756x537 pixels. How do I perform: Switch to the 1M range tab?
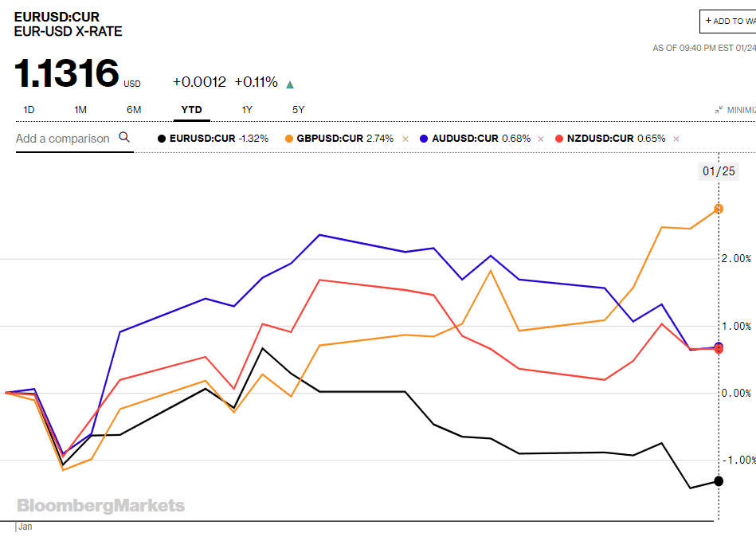(x=80, y=110)
